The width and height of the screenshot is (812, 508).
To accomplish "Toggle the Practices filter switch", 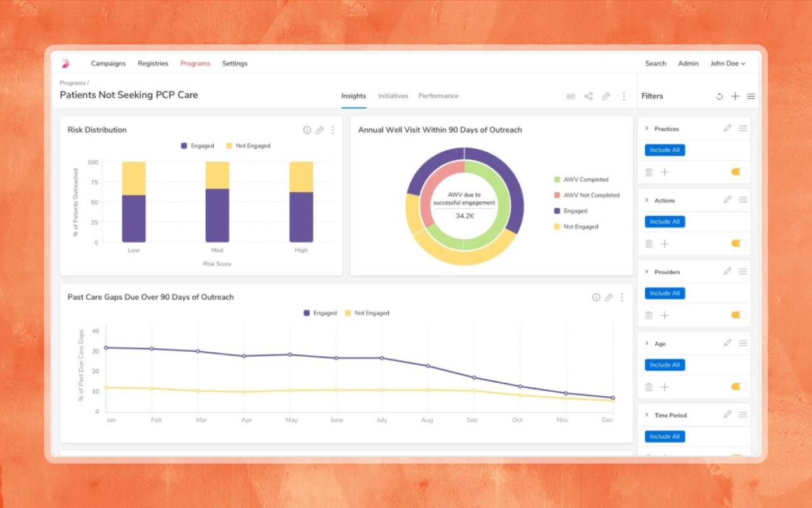I will (x=738, y=172).
